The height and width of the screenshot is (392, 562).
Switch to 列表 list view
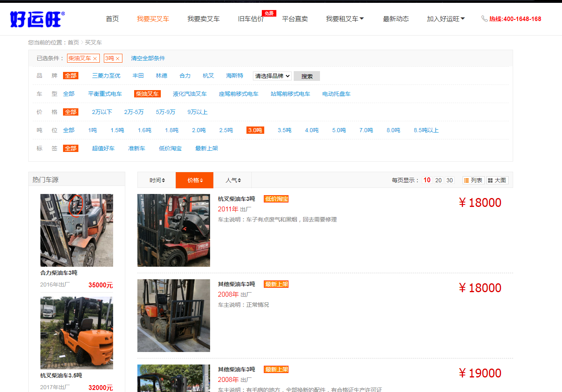point(473,180)
